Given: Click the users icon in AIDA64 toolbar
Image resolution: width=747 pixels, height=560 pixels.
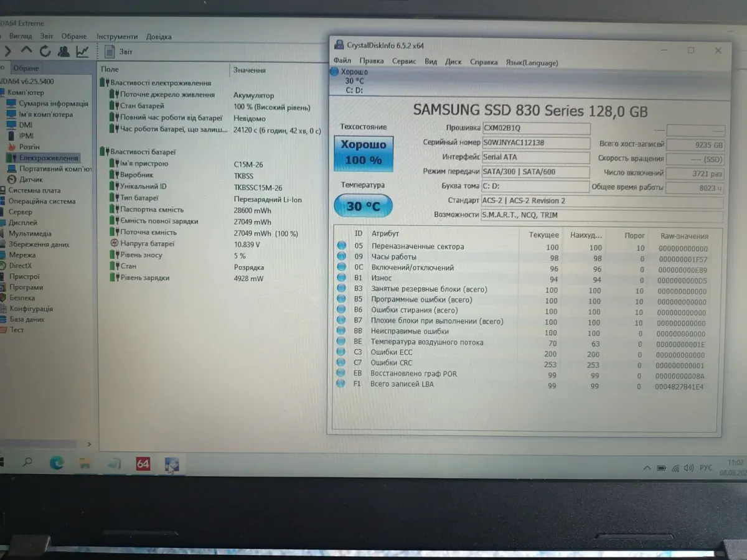Looking at the screenshot, I should [63, 52].
